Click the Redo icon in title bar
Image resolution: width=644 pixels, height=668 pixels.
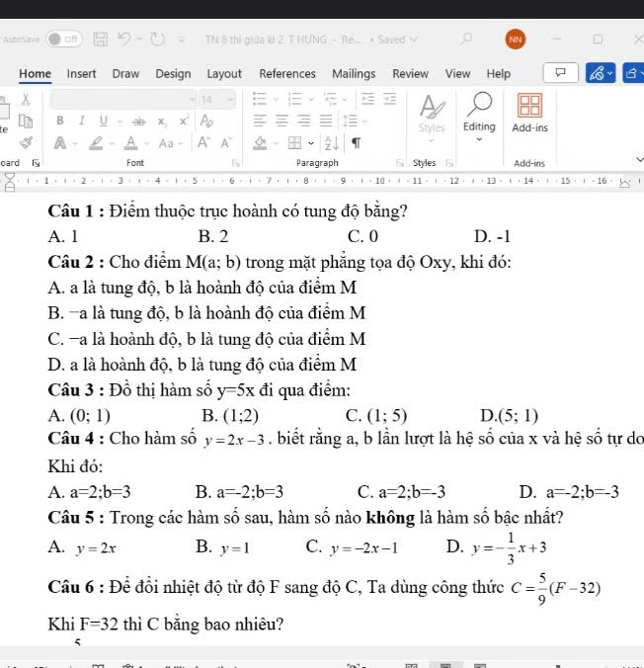(161, 40)
